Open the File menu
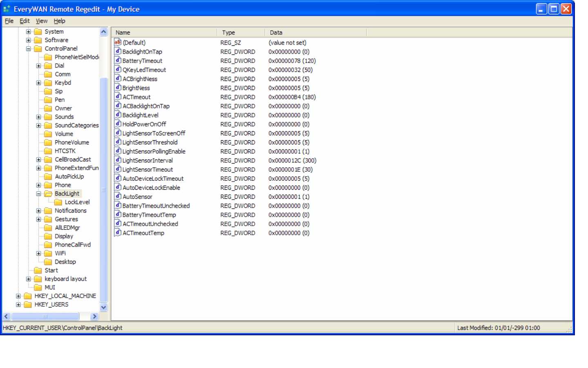 coord(9,21)
